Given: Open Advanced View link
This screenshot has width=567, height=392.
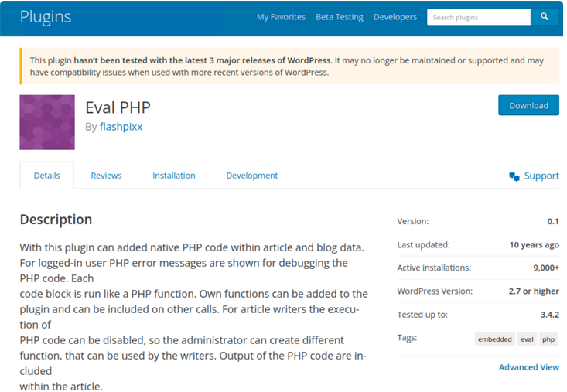Looking at the screenshot, I should pyautogui.click(x=528, y=367).
